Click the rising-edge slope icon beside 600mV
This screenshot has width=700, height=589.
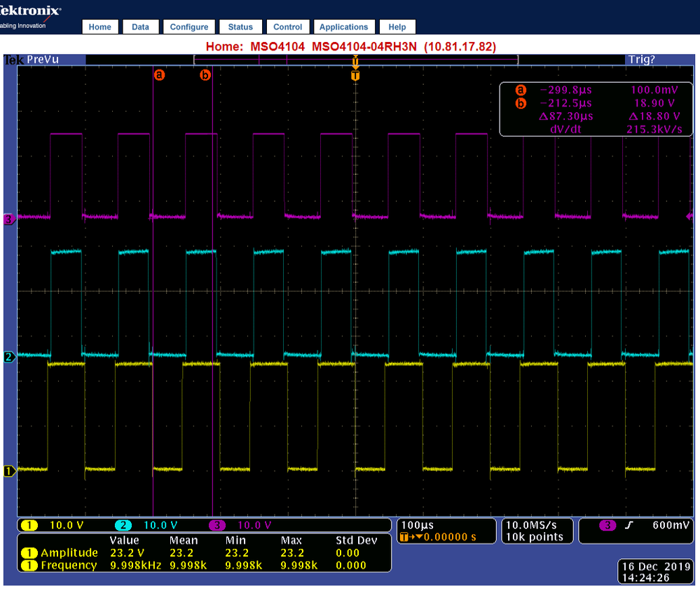[x=629, y=524]
